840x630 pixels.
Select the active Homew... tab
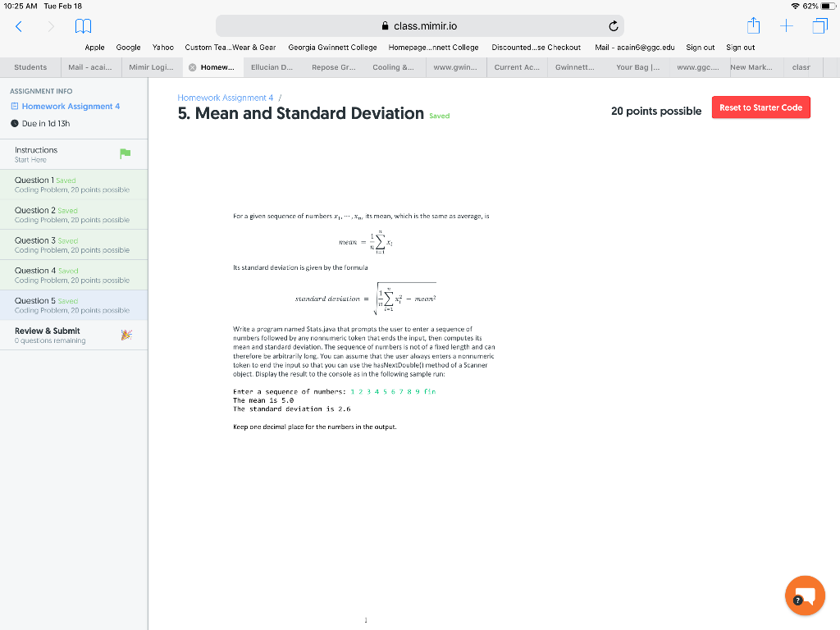coord(213,66)
